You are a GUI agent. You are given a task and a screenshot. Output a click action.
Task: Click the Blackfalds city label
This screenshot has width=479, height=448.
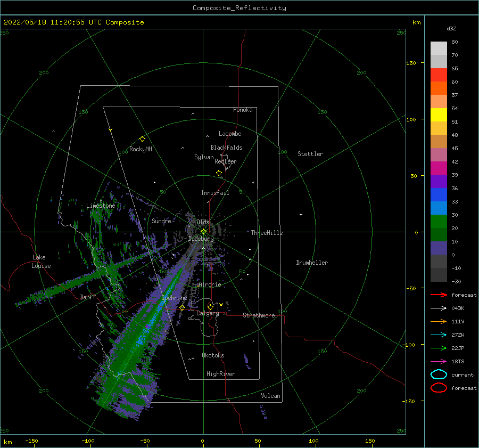tap(226, 148)
